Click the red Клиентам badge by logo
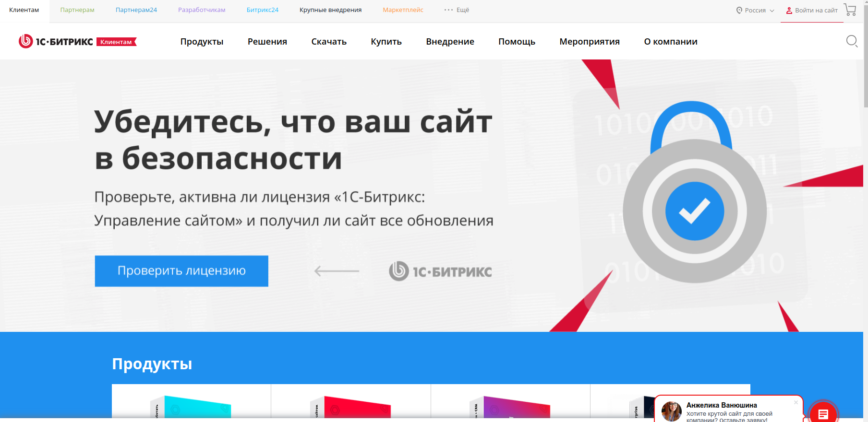This screenshot has width=868, height=422. (x=117, y=42)
